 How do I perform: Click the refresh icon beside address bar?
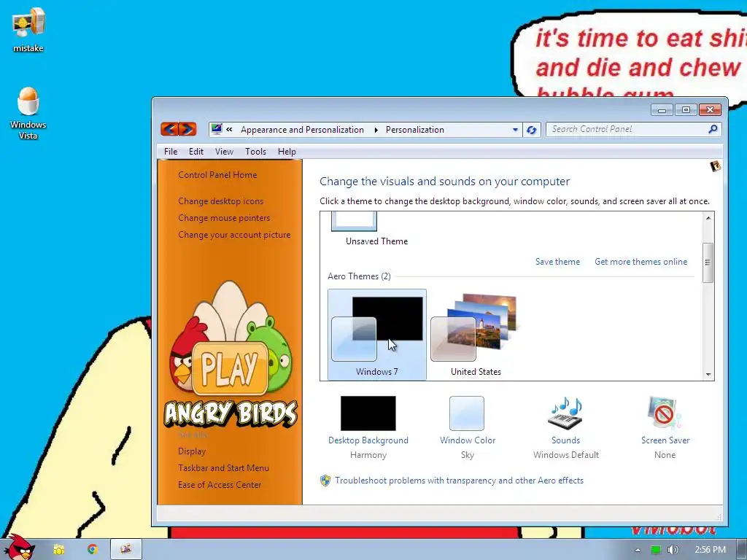pos(532,130)
